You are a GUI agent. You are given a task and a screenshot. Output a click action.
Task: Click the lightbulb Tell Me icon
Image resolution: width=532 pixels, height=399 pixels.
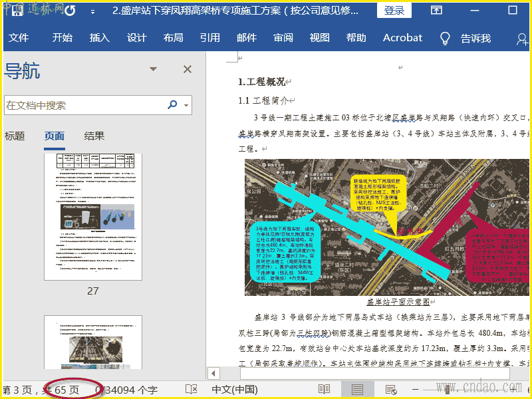point(445,39)
